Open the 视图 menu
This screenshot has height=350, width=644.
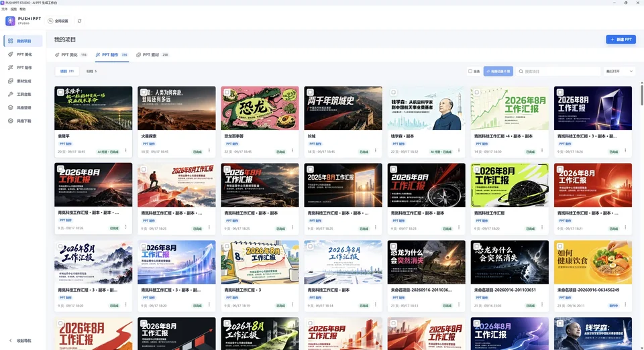[13, 9]
